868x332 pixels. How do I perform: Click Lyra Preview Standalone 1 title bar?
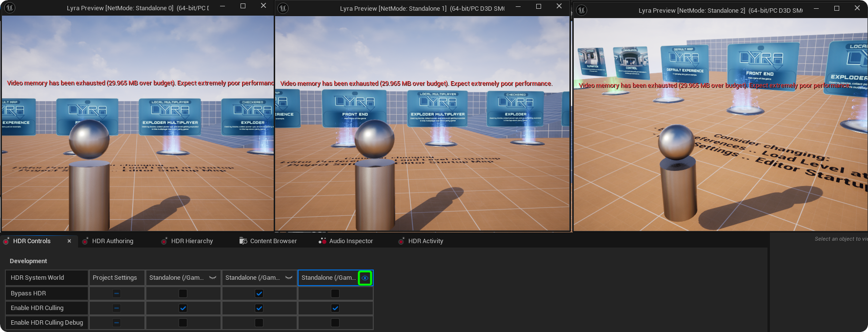tap(422, 8)
